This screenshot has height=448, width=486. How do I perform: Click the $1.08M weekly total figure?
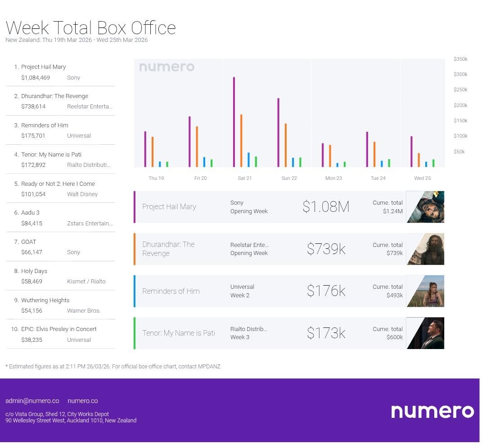coord(326,207)
